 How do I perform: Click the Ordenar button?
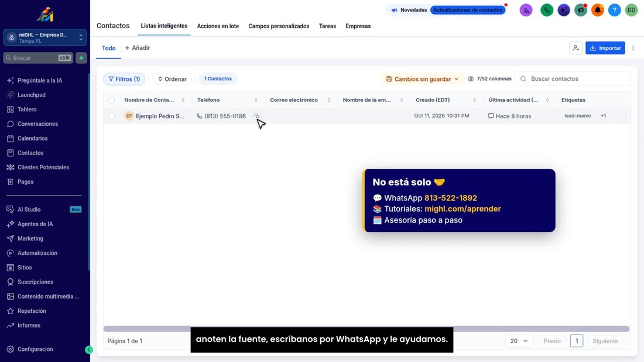click(x=172, y=79)
